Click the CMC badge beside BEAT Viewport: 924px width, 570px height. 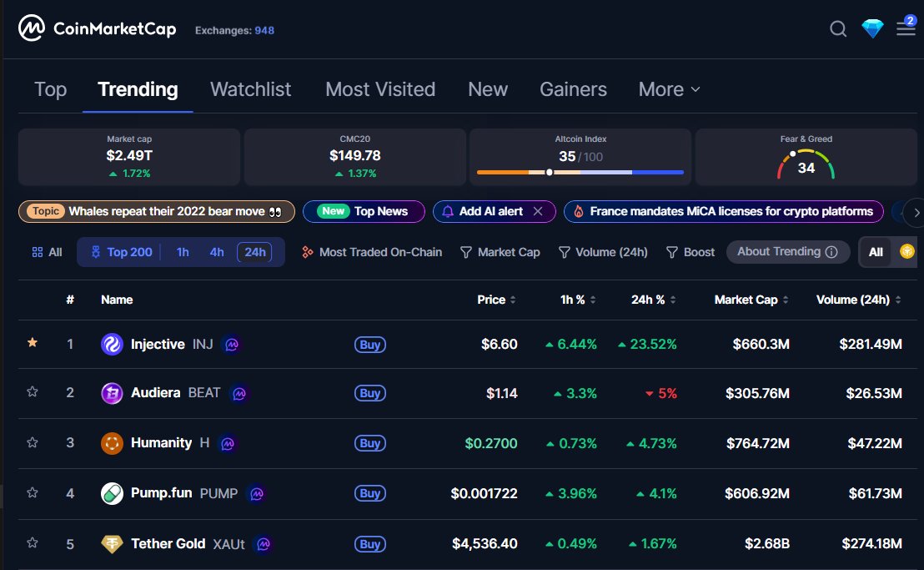239,393
